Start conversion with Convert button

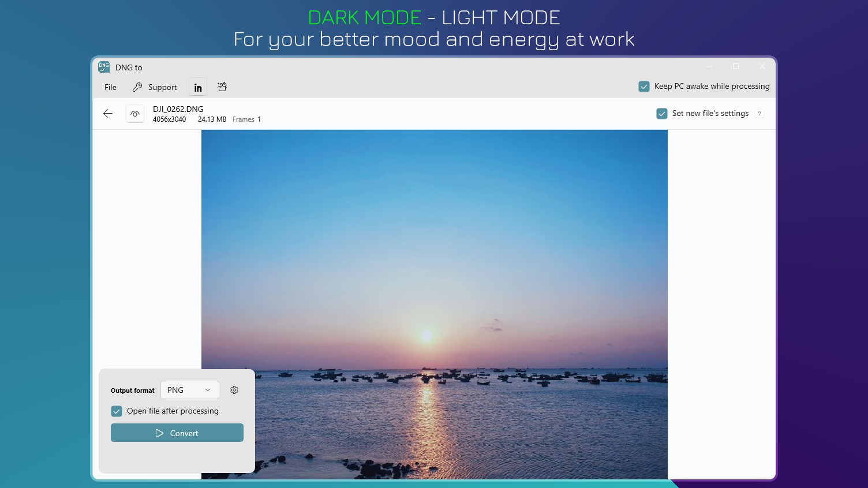coord(177,433)
